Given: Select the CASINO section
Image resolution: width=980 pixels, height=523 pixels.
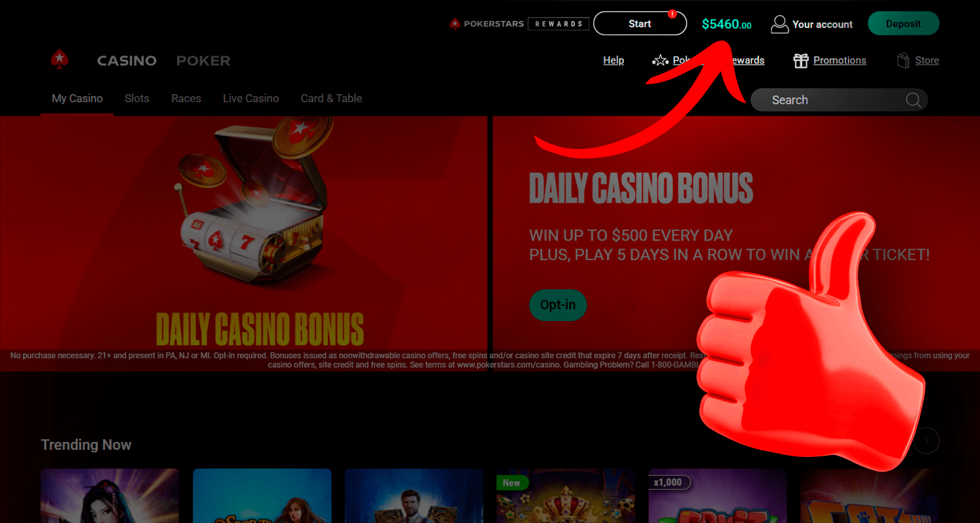Looking at the screenshot, I should [x=127, y=61].
